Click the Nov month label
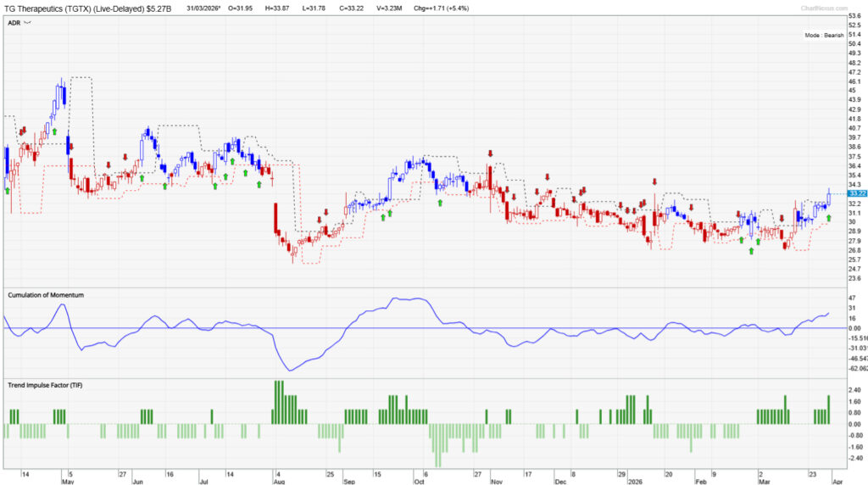 [x=496, y=482]
